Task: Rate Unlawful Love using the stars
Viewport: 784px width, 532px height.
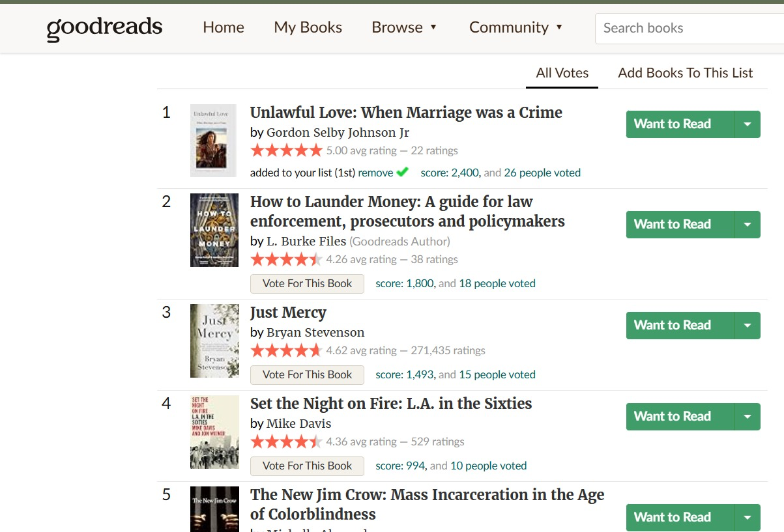Action: (286, 150)
